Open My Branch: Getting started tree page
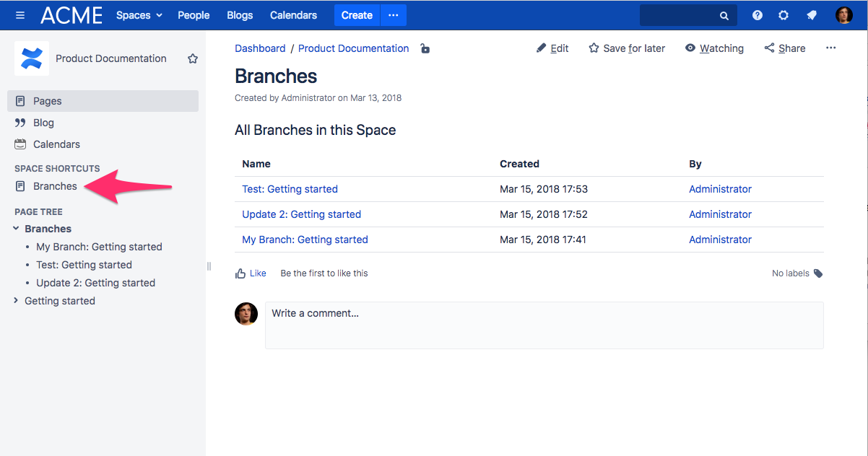The height and width of the screenshot is (456, 868). tap(99, 247)
